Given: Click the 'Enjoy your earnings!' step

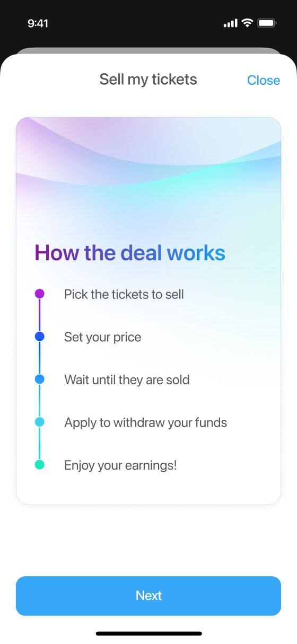Looking at the screenshot, I should 120,465.
